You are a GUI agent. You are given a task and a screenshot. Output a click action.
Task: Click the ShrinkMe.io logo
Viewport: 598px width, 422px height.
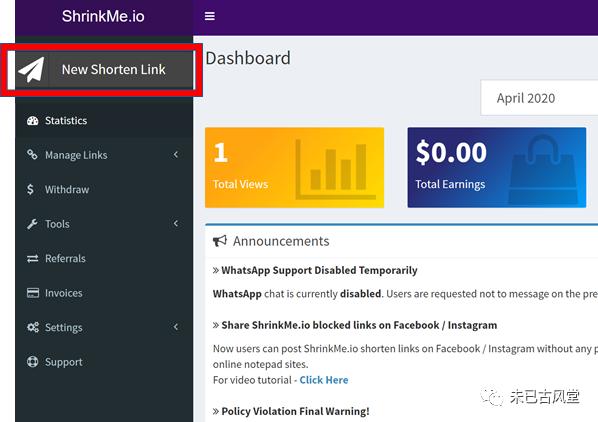tap(103, 16)
